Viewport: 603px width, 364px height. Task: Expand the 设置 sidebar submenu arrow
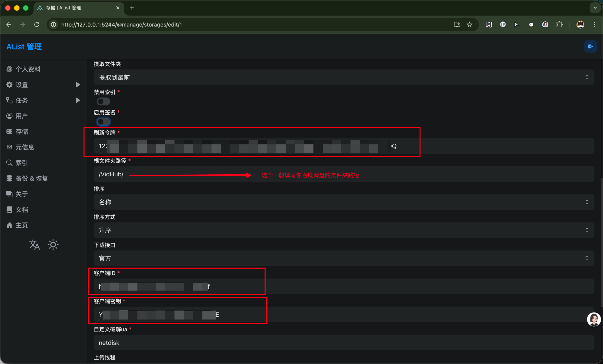tap(78, 85)
